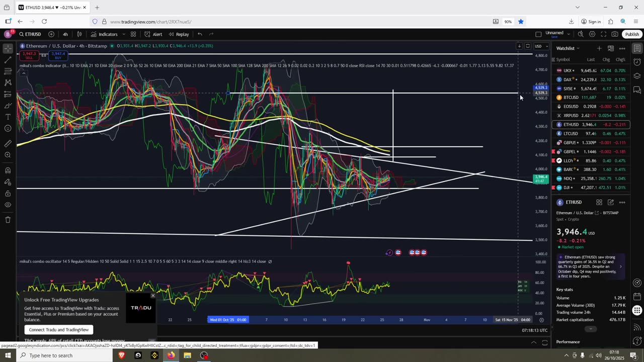
Task: Open the Brave browser taskbar icon
Action: [121, 355]
